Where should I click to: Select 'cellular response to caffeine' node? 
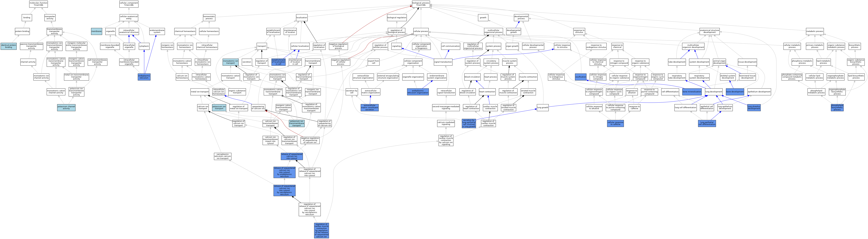tap(615, 123)
